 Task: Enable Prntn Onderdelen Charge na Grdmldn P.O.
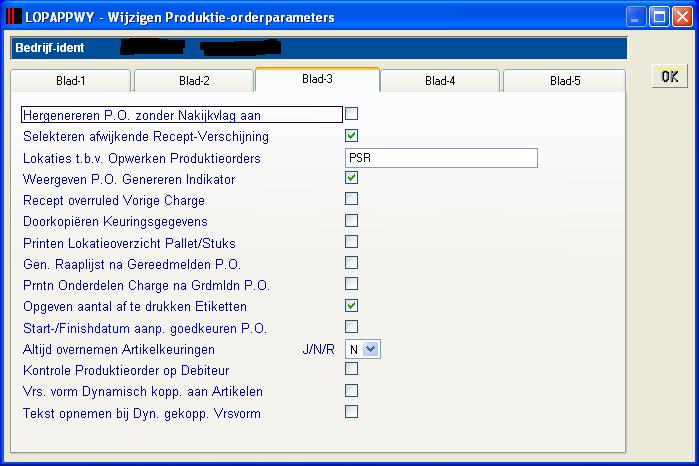click(x=351, y=284)
